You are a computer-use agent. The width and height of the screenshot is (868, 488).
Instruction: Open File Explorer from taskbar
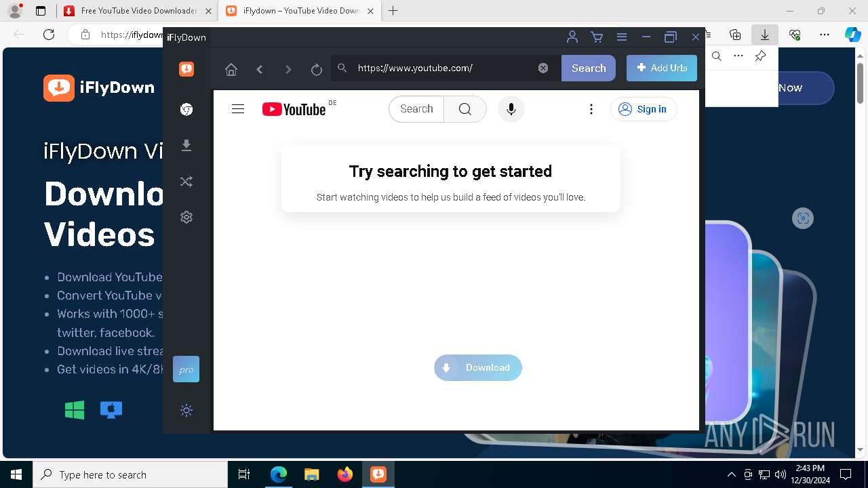[311, 474]
